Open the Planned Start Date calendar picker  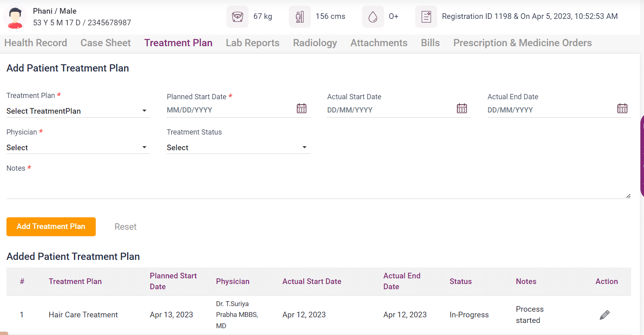click(x=302, y=108)
